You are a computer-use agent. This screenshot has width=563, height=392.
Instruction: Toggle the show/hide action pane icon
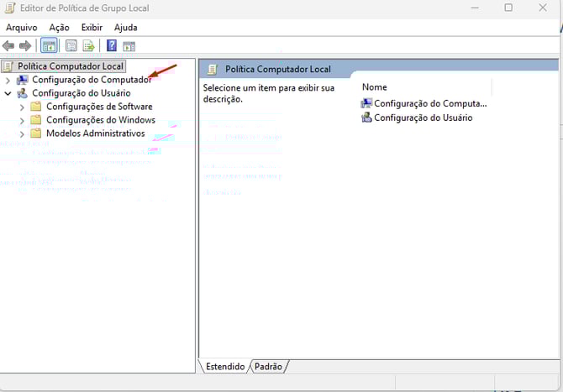coord(129,45)
